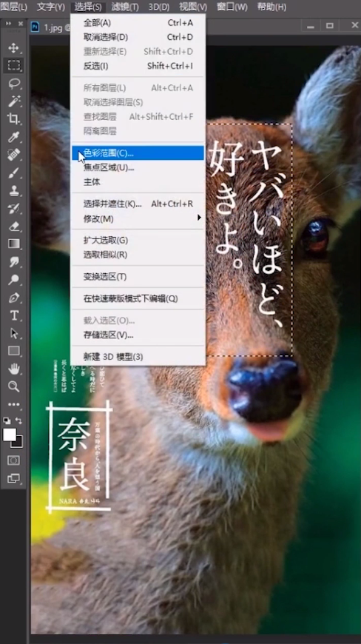
Task: Choose 主体 select subject entry
Action: point(138,182)
